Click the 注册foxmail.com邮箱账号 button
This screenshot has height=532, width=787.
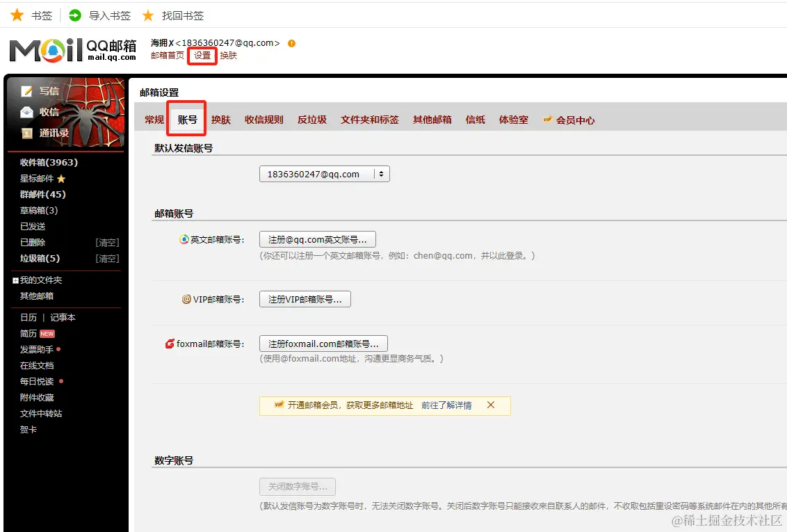(323, 343)
